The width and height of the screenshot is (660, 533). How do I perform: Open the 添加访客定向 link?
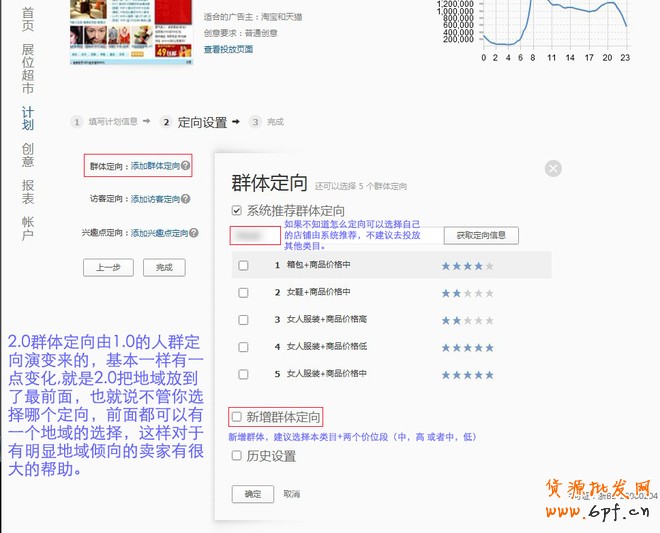click(x=155, y=199)
